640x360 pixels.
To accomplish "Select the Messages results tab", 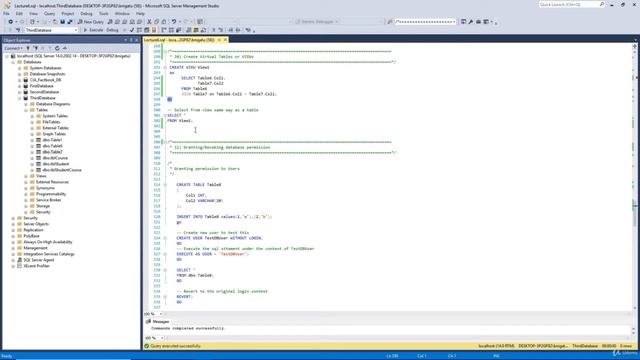I will tap(158, 322).
